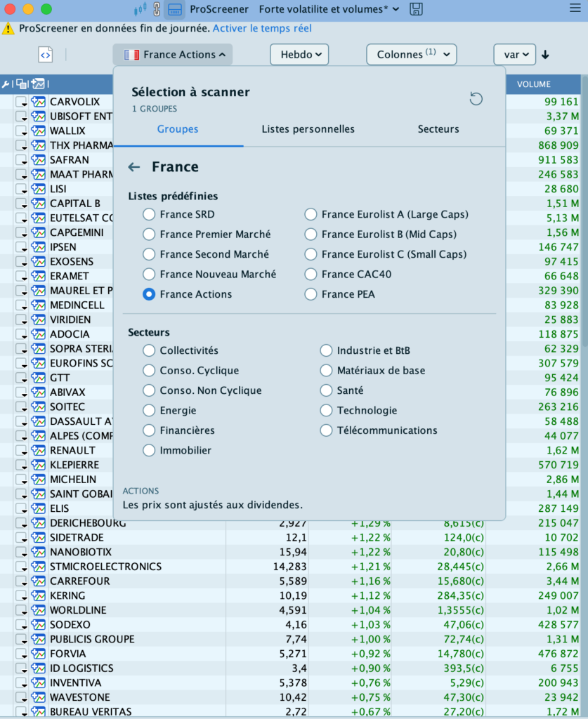Open the code editor brackets icon
Viewport: 588px width, 719px height.
point(45,55)
